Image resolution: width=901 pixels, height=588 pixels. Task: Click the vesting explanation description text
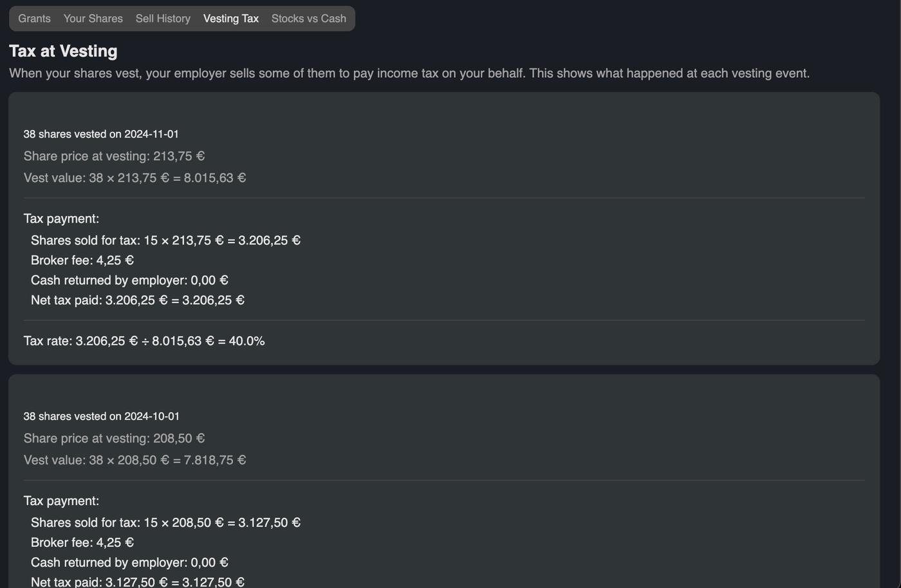(409, 73)
